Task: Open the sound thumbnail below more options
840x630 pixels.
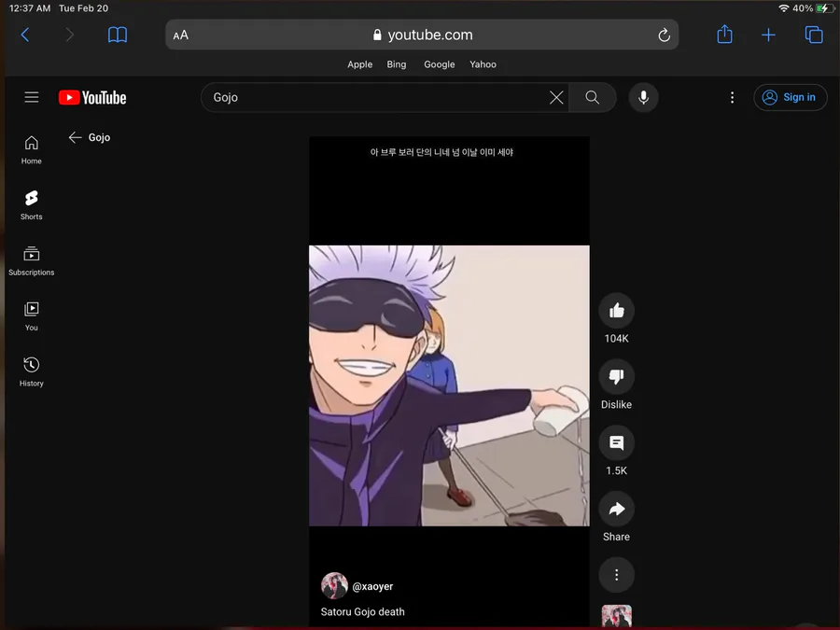Action: coord(616,616)
